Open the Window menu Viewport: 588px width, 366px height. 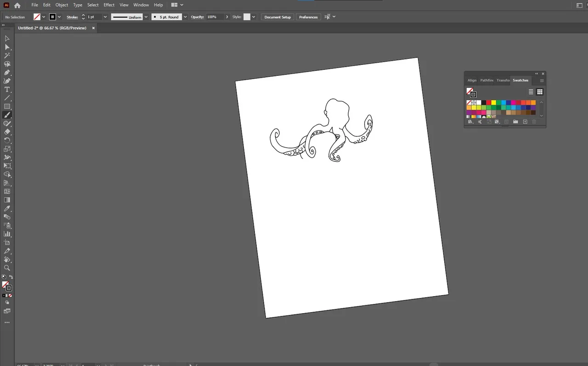coord(141,5)
